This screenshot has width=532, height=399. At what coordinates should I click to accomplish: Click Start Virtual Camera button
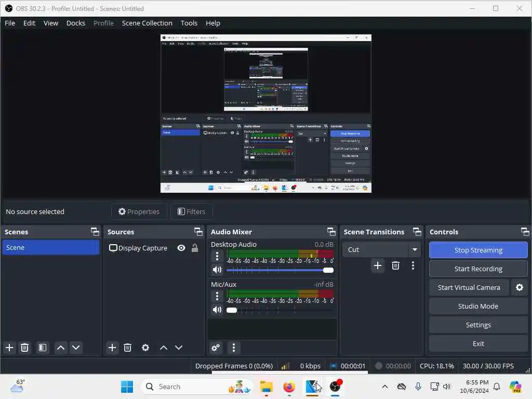469,287
